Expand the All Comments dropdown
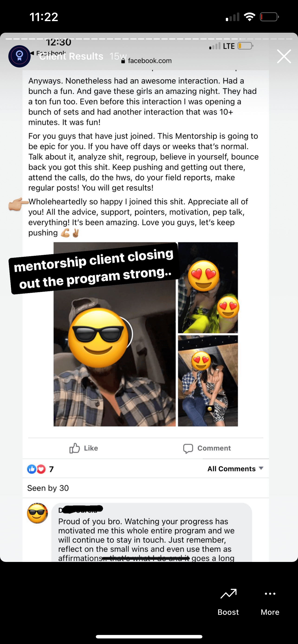Image resolution: width=298 pixels, height=644 pixels. point(235,469)
